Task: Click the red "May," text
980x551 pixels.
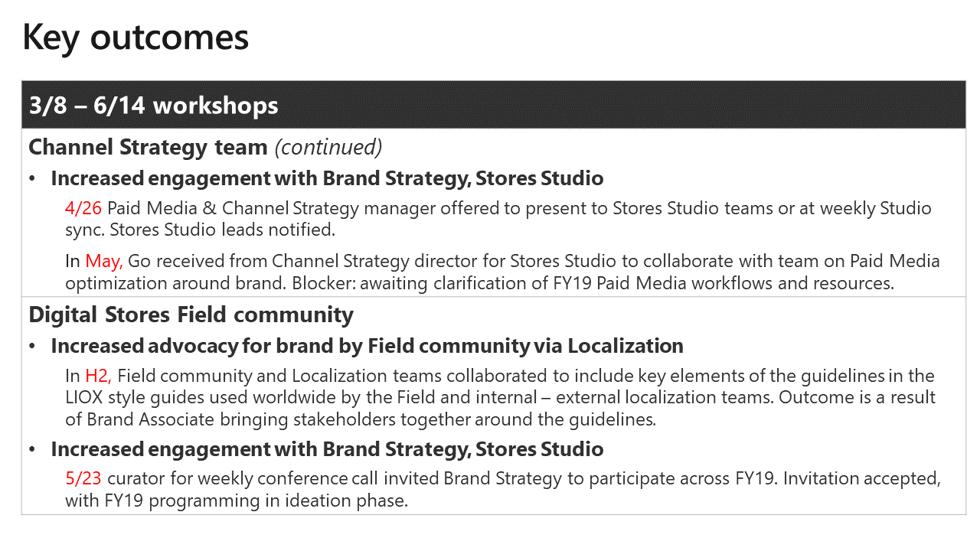Action: click(104, 261)
